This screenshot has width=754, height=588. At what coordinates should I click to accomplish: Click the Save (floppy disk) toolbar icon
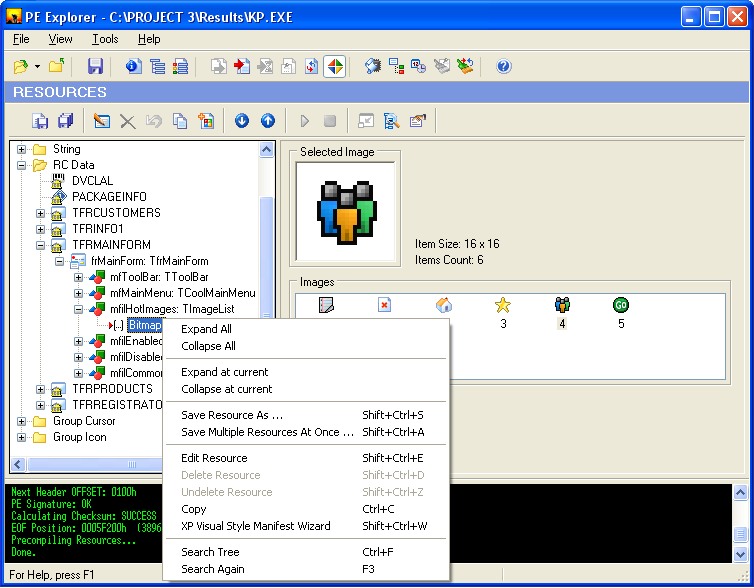(x=95, y=67)
